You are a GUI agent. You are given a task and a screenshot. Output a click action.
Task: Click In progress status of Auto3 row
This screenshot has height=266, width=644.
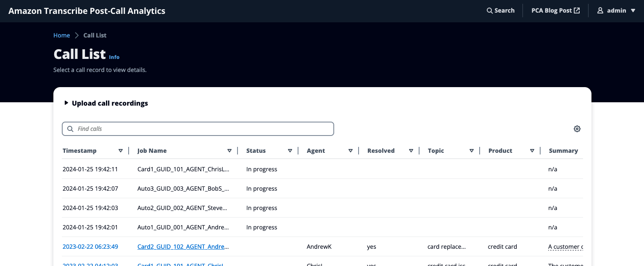click(x=262, y=189)
